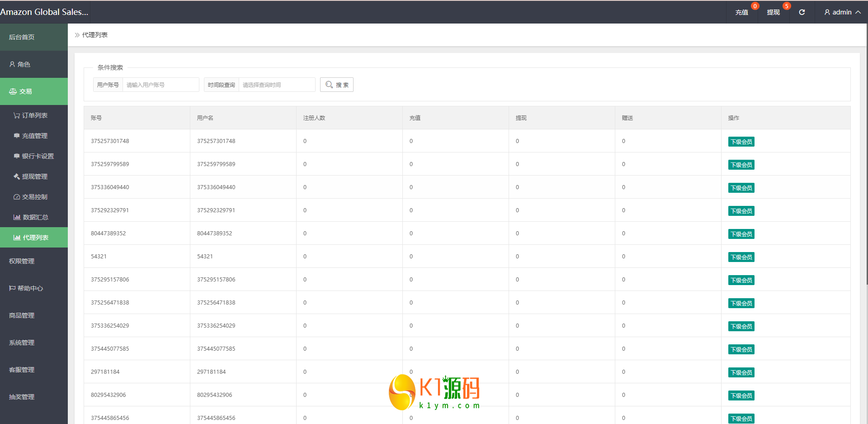The image size is (868, 424).
Task: Click the 搜索 search button
Action: (337, 85)
